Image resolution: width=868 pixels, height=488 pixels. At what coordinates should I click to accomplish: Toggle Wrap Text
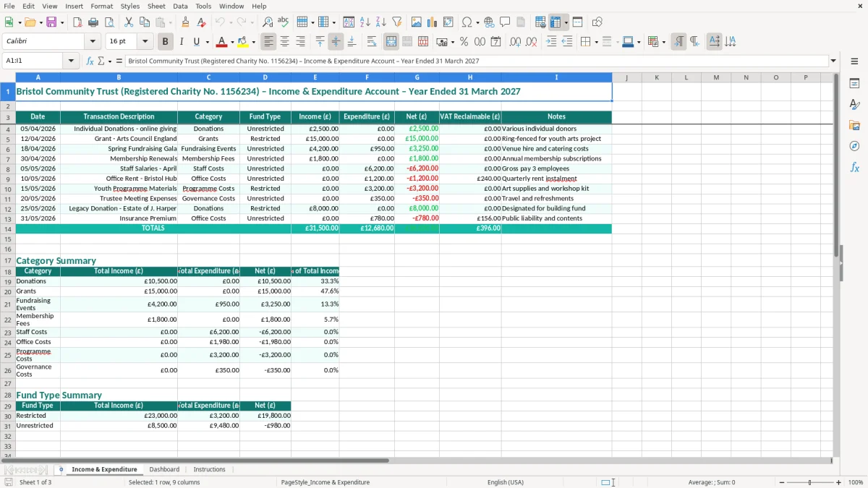coord(372,42)
